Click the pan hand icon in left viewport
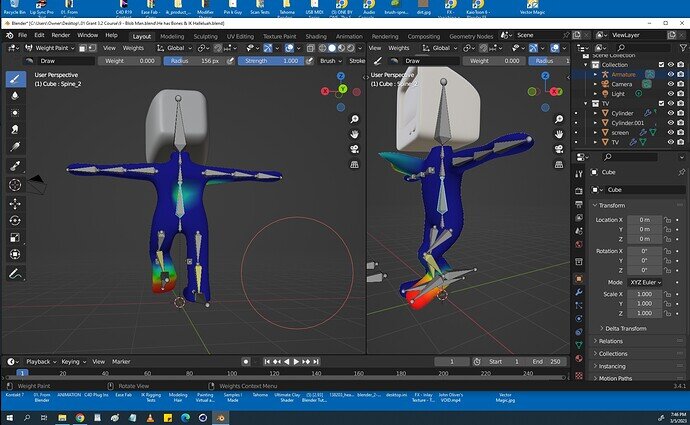Image resolution: width=690 pixels, height=425 pixels. [x=354, y=134]
